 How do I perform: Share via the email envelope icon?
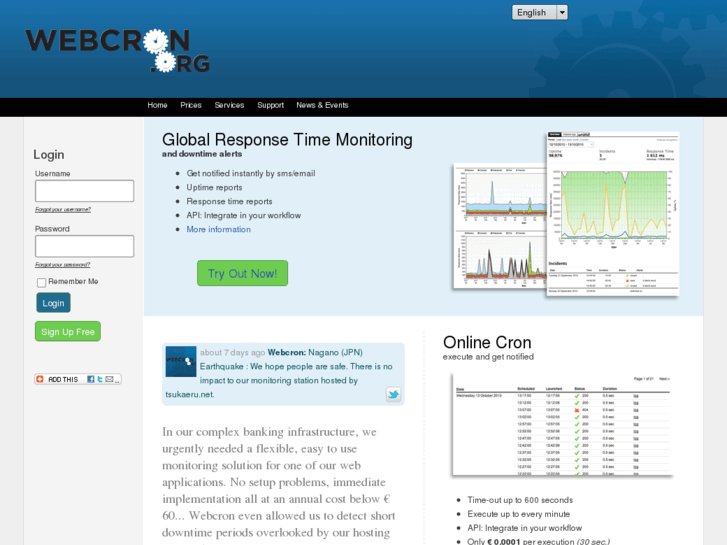tap(109, 379)
